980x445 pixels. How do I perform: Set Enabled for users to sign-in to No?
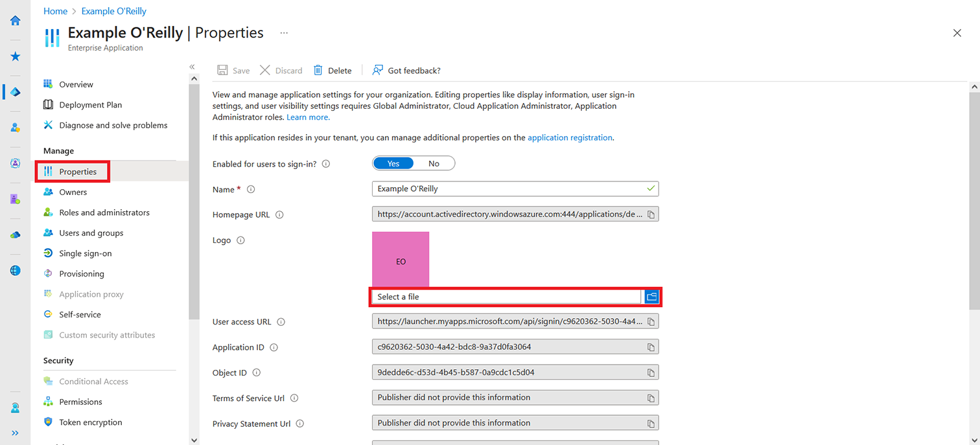[434, 163]
